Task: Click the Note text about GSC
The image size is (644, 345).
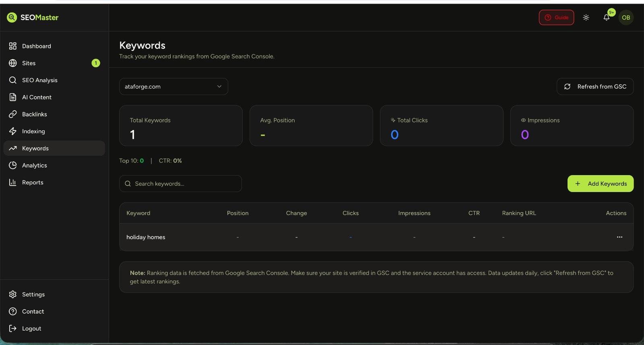Action: point(372,277)
